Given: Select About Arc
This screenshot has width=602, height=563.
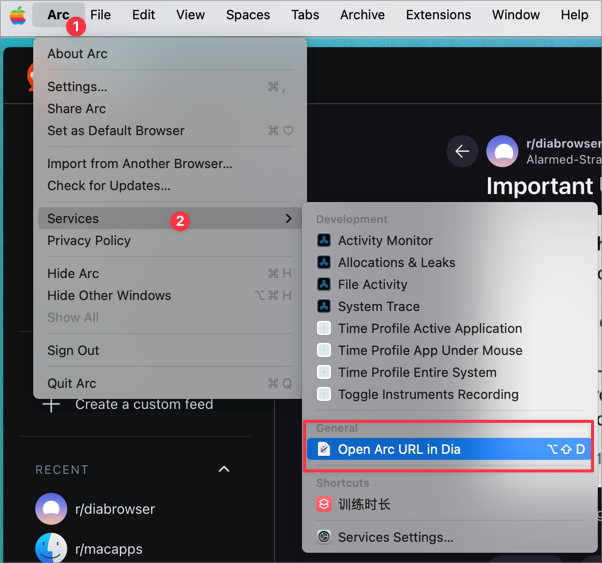Looking at the screenshot, I should point(170,54).
